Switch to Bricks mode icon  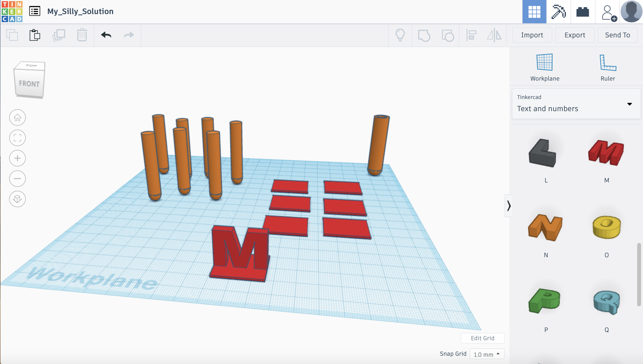583,12
